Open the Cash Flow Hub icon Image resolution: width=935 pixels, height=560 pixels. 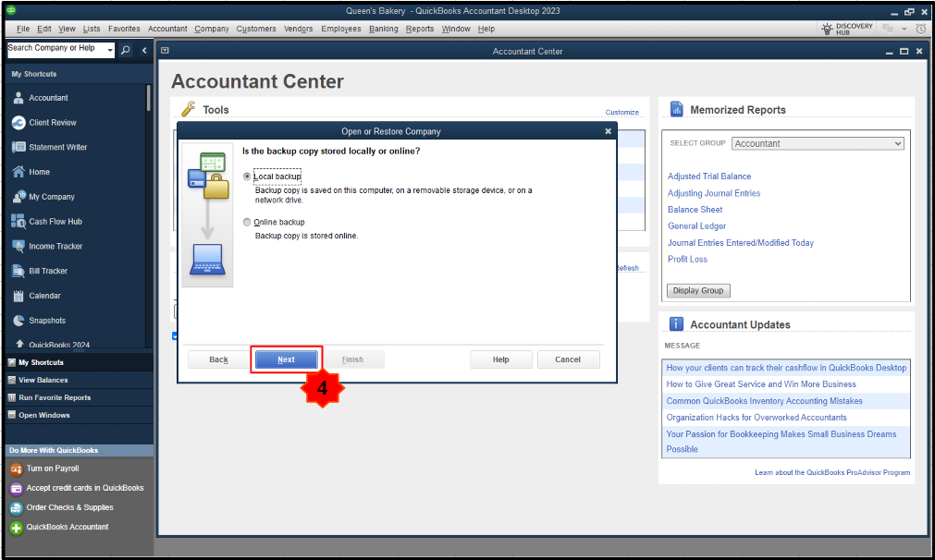(x=18, y=222)
